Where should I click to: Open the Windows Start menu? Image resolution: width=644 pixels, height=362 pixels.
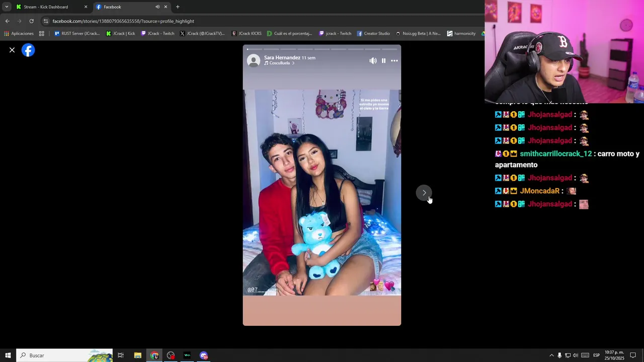(8, 355)
